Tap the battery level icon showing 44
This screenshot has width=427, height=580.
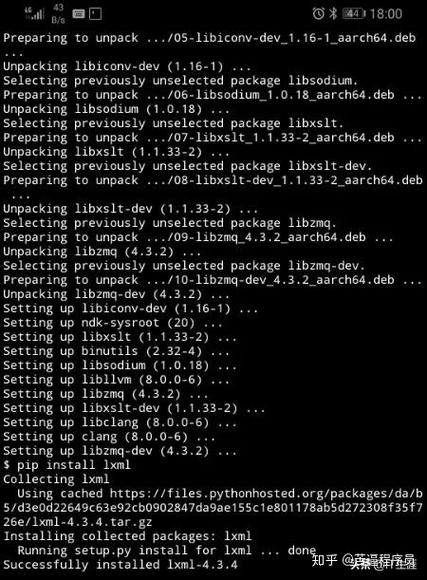coord(354,14)
